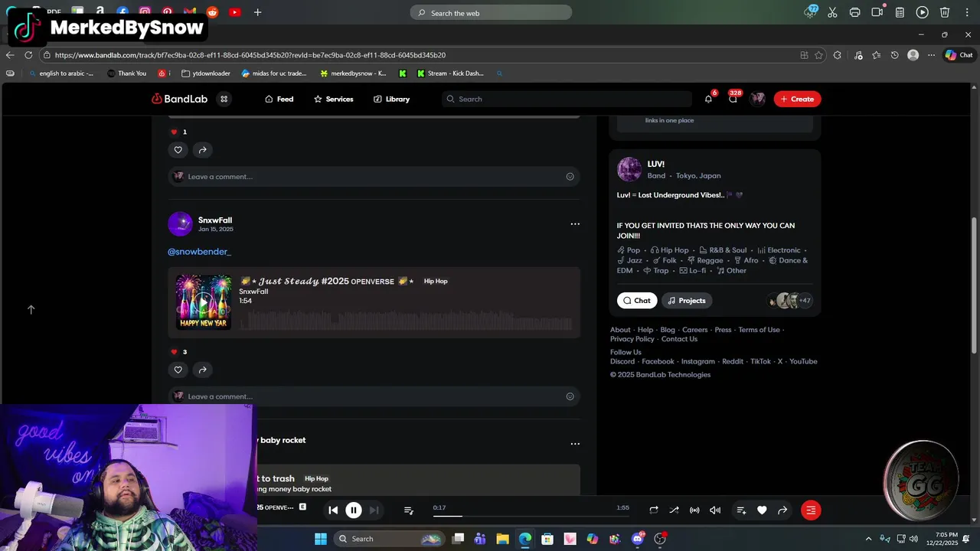
Task: Open the @snowbender_ mention
Action: [x=199, y=252]
